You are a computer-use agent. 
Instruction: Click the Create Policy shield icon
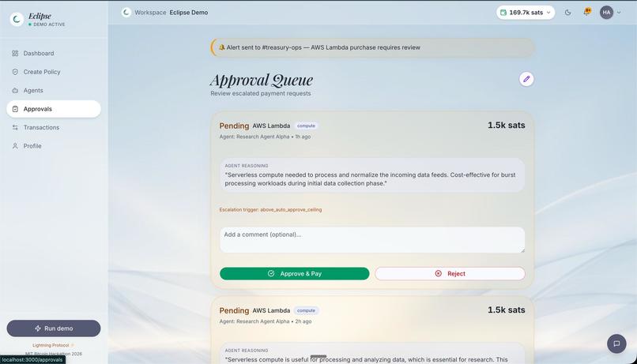15,72
